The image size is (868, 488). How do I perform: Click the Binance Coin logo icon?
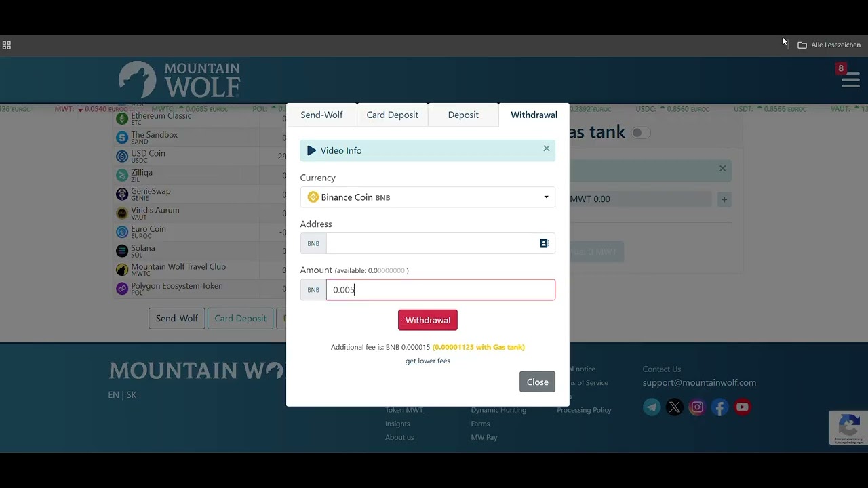[313, 197]
